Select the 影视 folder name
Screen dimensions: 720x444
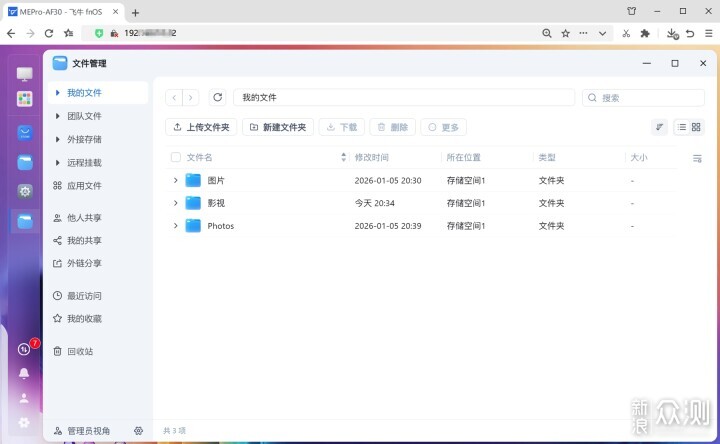[x=216, y=203]
